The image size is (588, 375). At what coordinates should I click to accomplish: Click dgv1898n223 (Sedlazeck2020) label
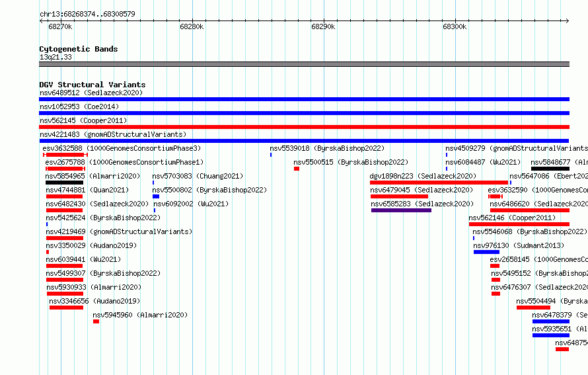423,176
